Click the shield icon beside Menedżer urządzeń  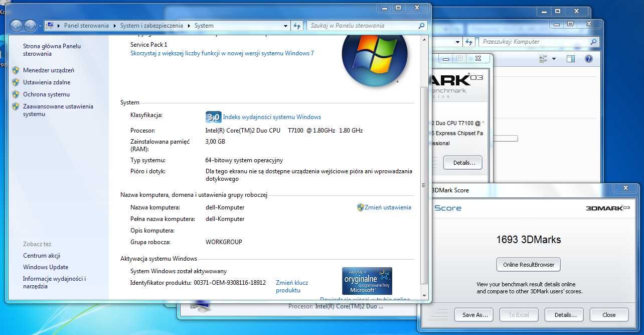click(16, 70)
